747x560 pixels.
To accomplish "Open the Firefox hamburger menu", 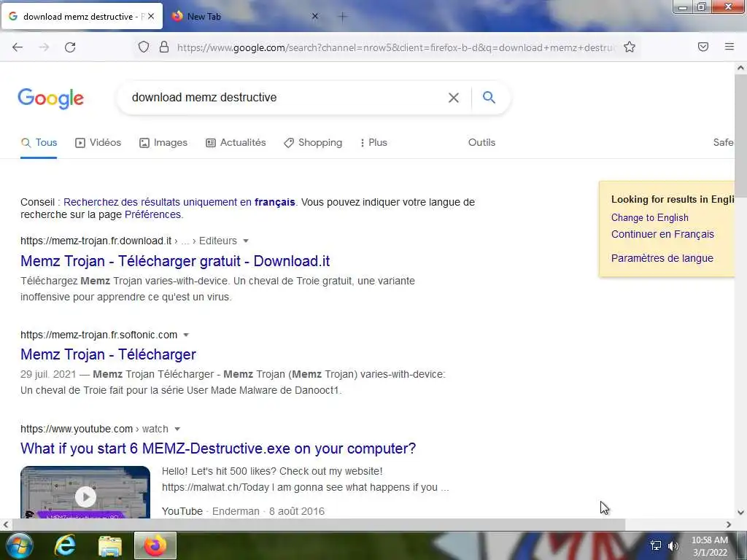I will 729,47.
